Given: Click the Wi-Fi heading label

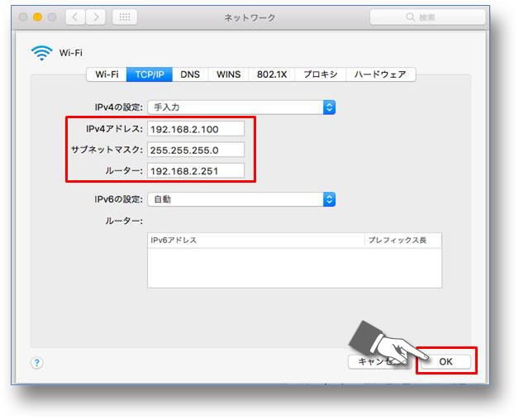Looking at the screenshot, I should [71, 53].
